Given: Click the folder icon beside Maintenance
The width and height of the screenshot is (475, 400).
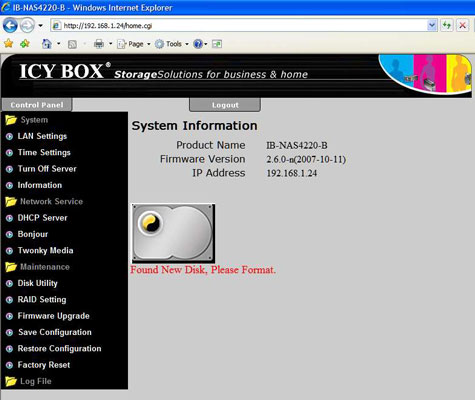Looking at the screenshot, I should tap(11, 267).
